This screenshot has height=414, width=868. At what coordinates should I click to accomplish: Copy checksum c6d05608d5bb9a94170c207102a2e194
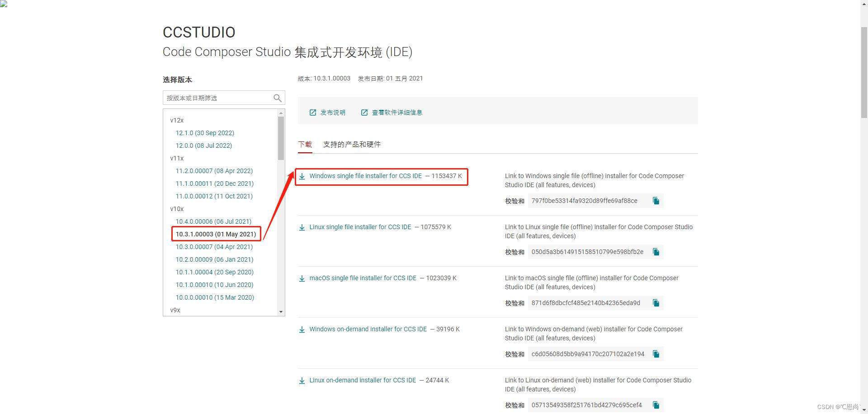click(656, 354)
